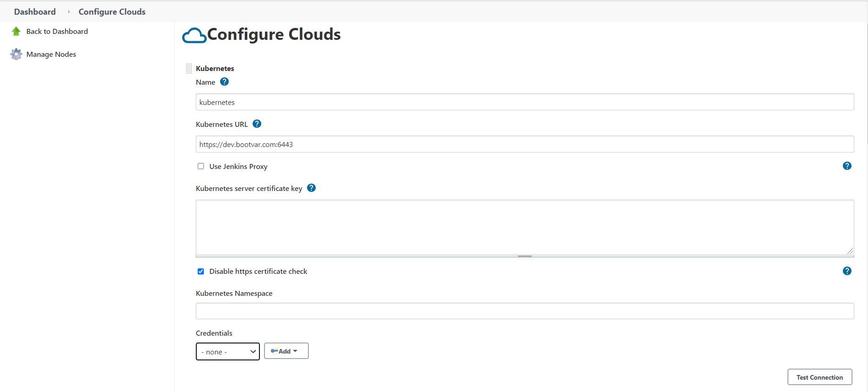
Task: Click the Configure Clouds page title
Action: click(x=274, y=34)
